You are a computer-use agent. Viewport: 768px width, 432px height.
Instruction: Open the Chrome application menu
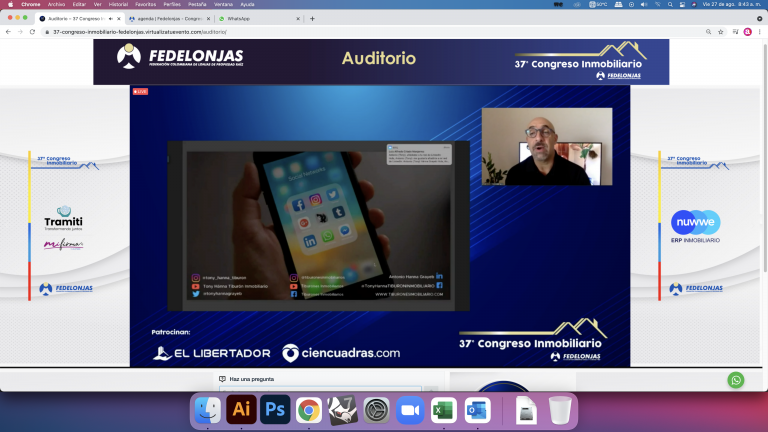(x=30, y=4)
